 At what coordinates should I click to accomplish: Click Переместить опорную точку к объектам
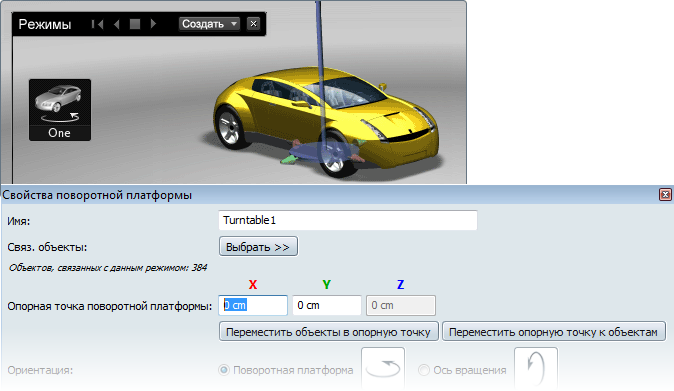point(554,332)
